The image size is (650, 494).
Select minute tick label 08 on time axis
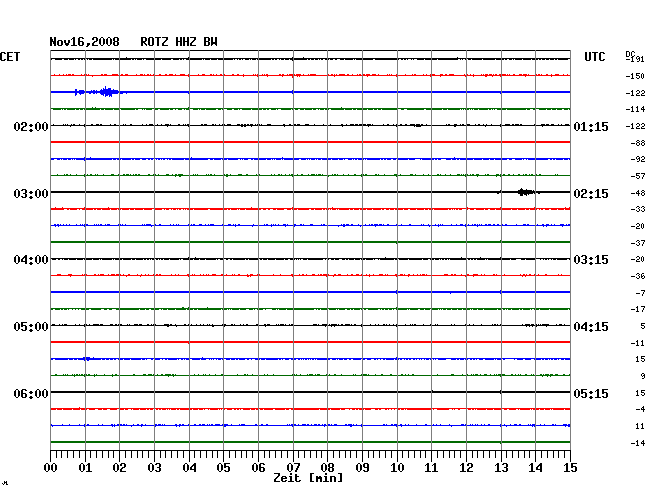[327, 467]
